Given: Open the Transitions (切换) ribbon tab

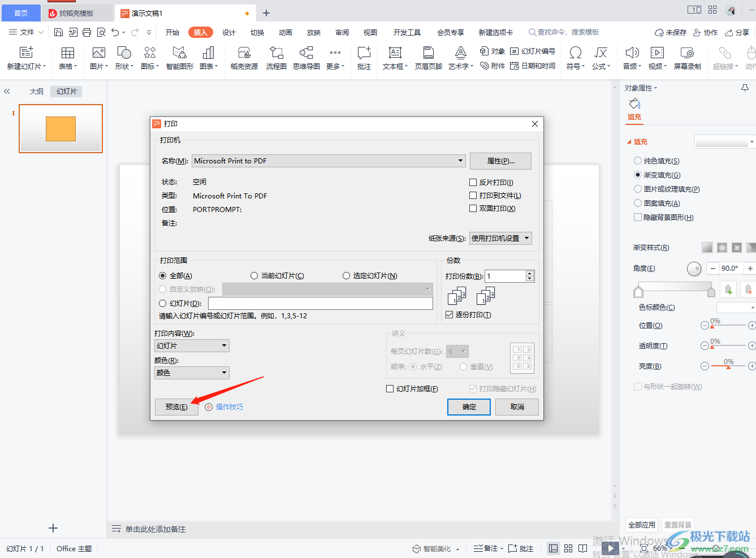Looking at the screenshot, I should pos(257,33).
